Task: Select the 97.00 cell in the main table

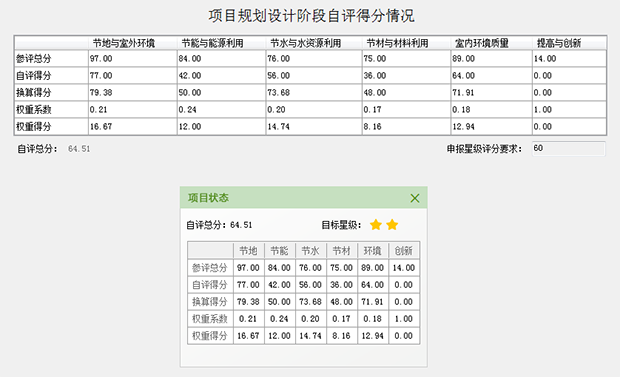Action: (133, 59)
